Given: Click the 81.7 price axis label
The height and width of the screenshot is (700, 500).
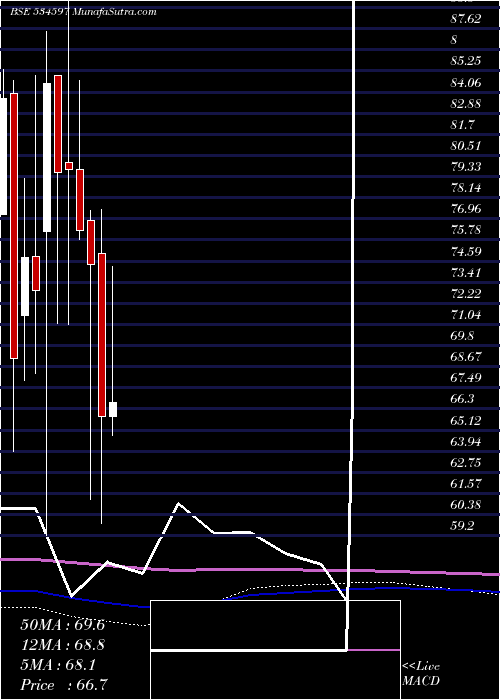Looking at the screenshot, I should (x=463, y=125).
